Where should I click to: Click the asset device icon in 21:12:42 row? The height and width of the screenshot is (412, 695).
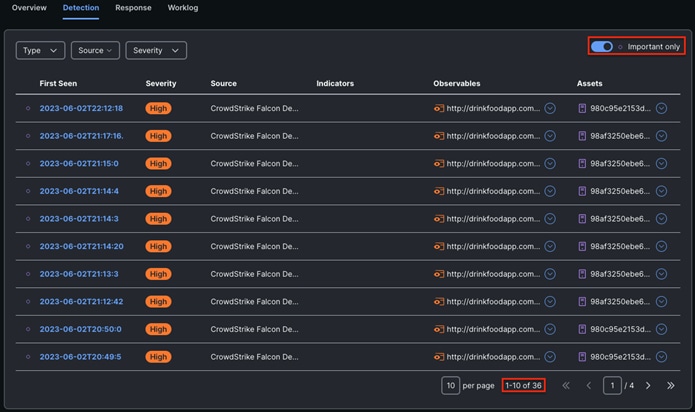click(x=582, y=302)
